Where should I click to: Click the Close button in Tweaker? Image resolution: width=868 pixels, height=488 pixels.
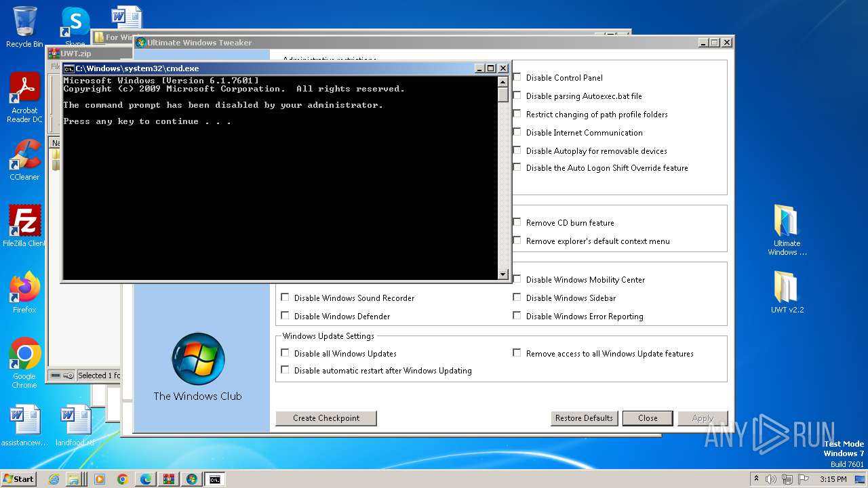[x=648, y=418]
